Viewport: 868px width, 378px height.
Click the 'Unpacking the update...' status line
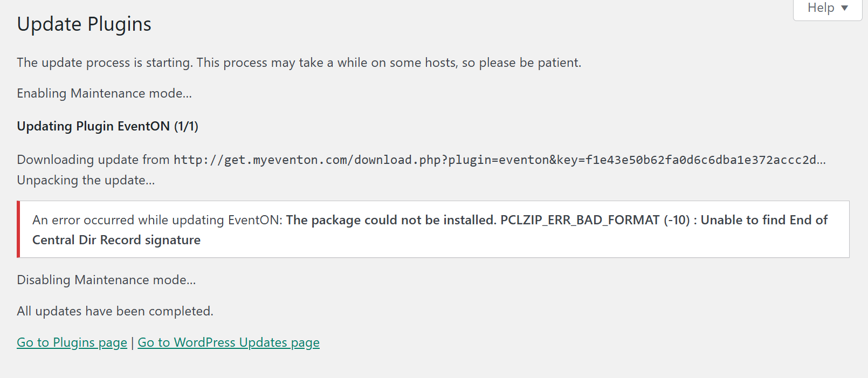coord(86,180)
